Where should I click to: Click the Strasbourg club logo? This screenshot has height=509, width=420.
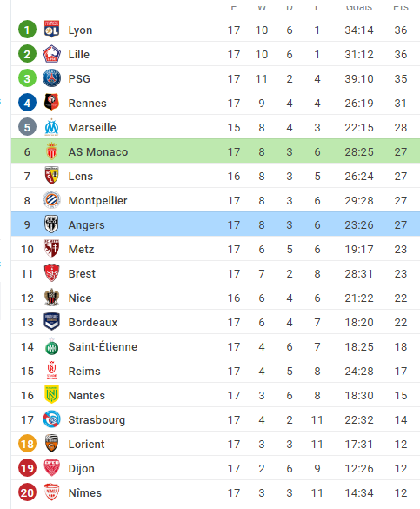[51, 419]
